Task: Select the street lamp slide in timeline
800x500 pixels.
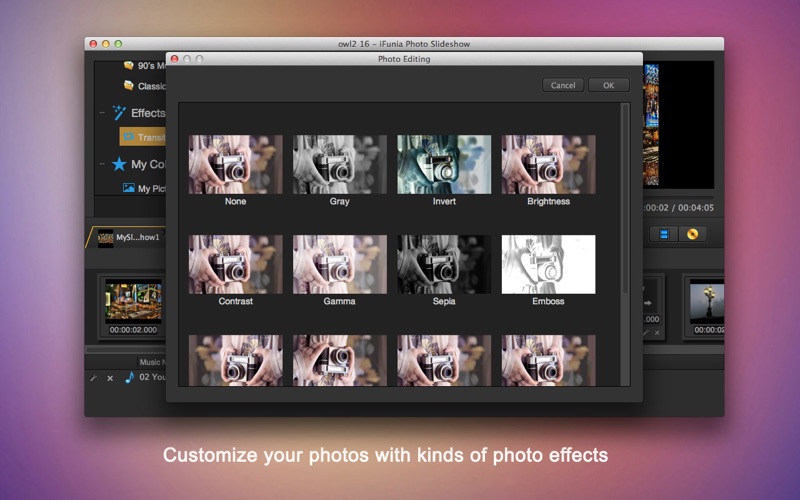Action: [x=708, y=302]
